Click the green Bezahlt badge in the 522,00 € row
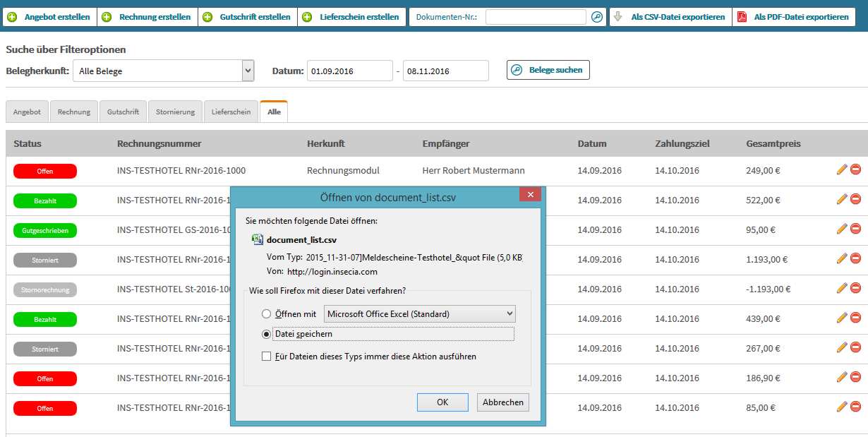Screen dimensions: 868x437 45,200
